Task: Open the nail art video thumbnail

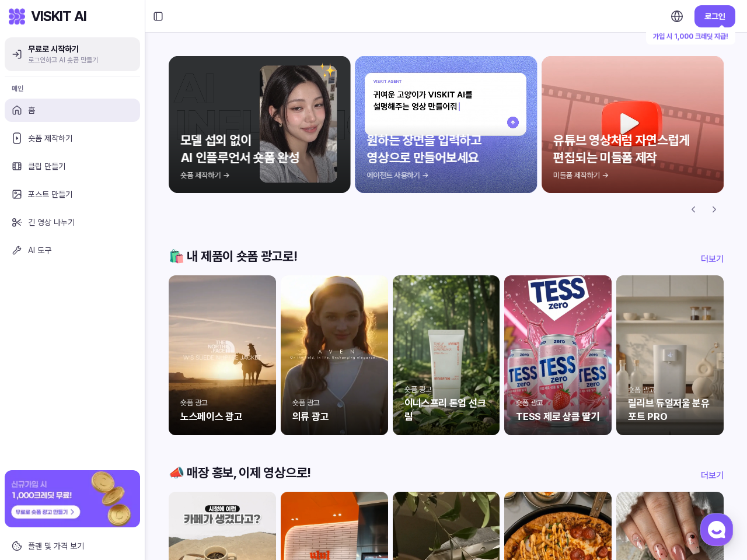Action: pyautogui.click(x=670, y=526)
